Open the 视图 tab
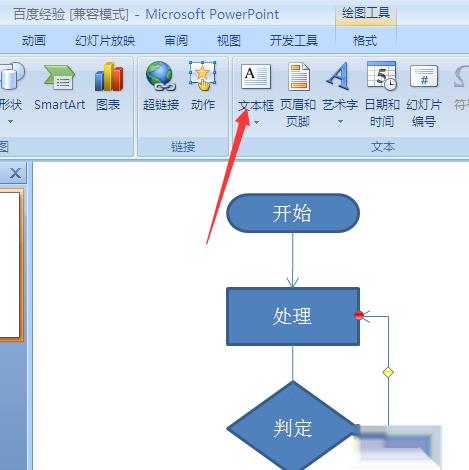The width and height of the screenshot is (469, 470). tap(229, 41)
